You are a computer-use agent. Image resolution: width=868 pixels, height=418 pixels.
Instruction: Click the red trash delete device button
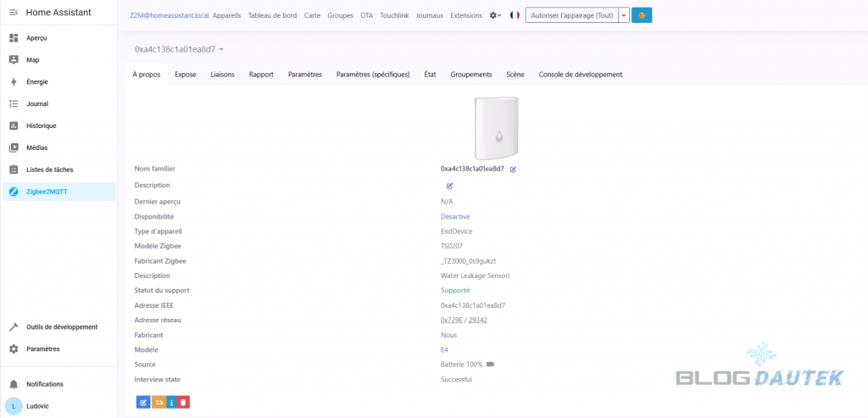click(x=184, y=402)
